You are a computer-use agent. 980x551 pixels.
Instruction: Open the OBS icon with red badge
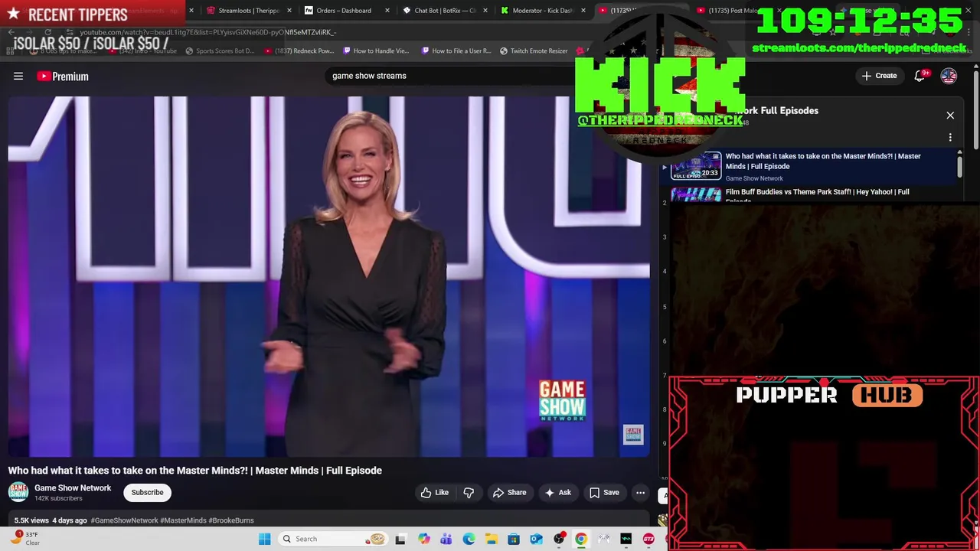pyautogui.click(x=559, y=539)
